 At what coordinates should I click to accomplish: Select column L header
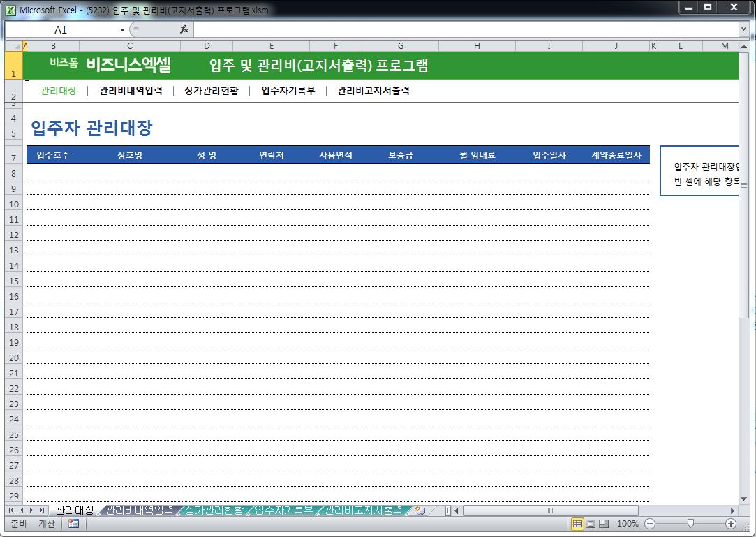681,46
